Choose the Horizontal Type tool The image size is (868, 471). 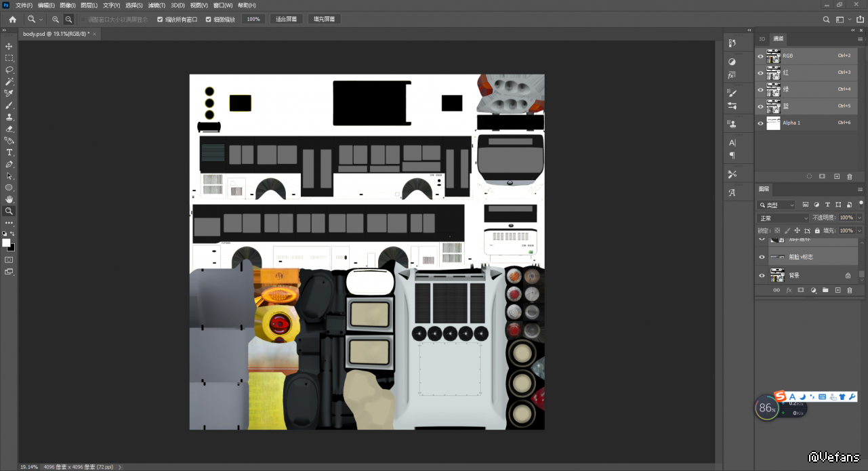click(x=9, y=152)
